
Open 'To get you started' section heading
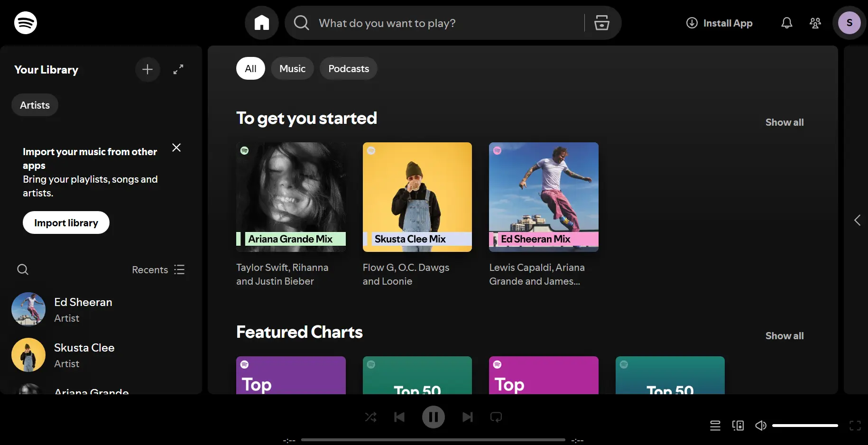[x=306, y=118]
